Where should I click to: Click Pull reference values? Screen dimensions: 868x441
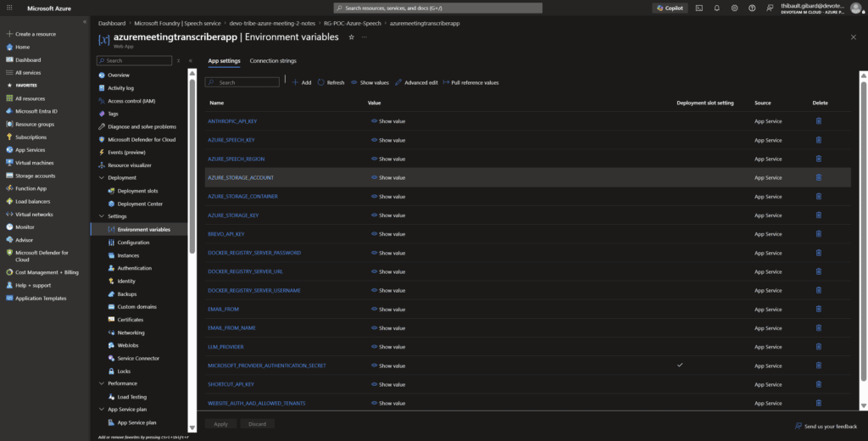(470, 82)
